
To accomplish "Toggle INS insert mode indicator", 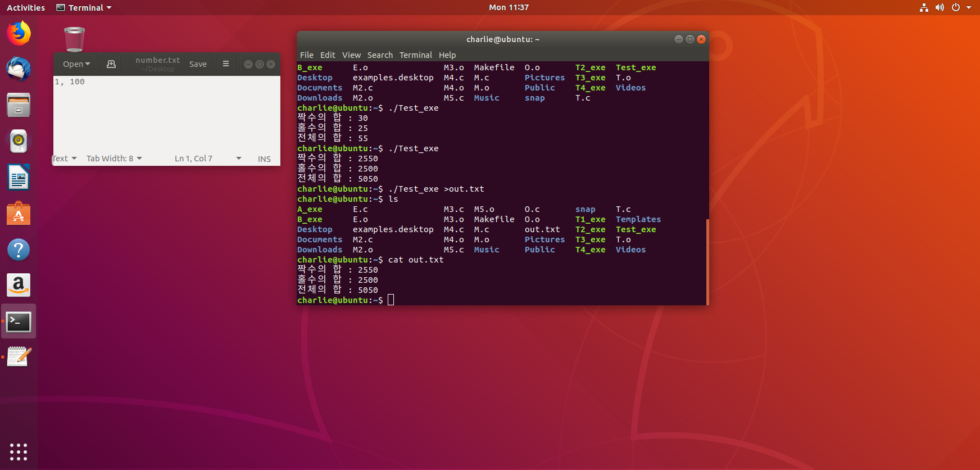I will coord(264,159).
